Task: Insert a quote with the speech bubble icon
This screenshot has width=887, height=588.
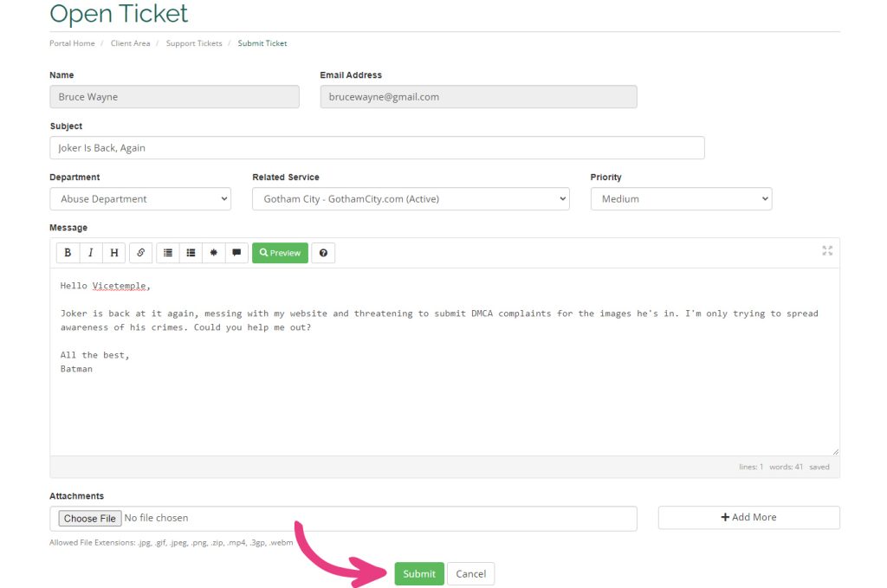Action: coord(236,253)
